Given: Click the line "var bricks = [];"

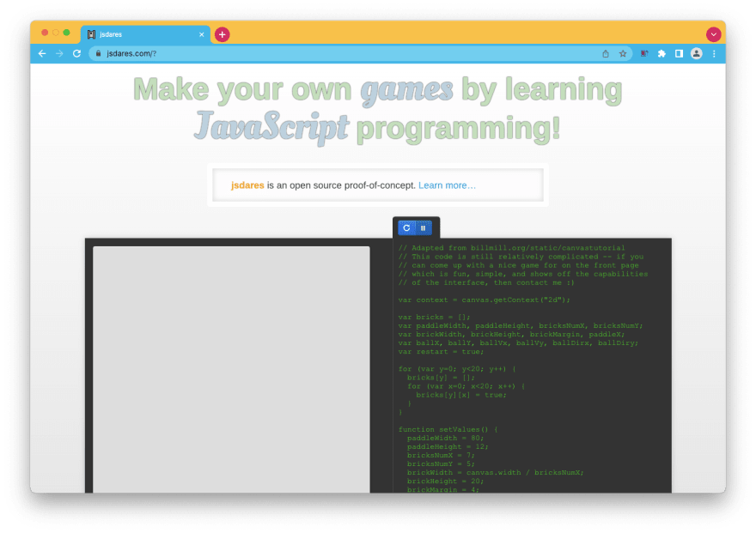Looking at the screenshot, I should point(434,317).
